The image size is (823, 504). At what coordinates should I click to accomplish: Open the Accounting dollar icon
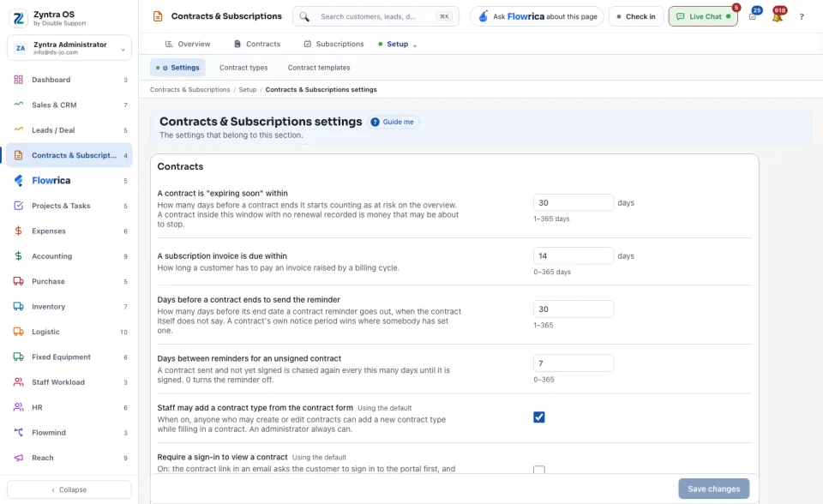[x=18, y=256]
